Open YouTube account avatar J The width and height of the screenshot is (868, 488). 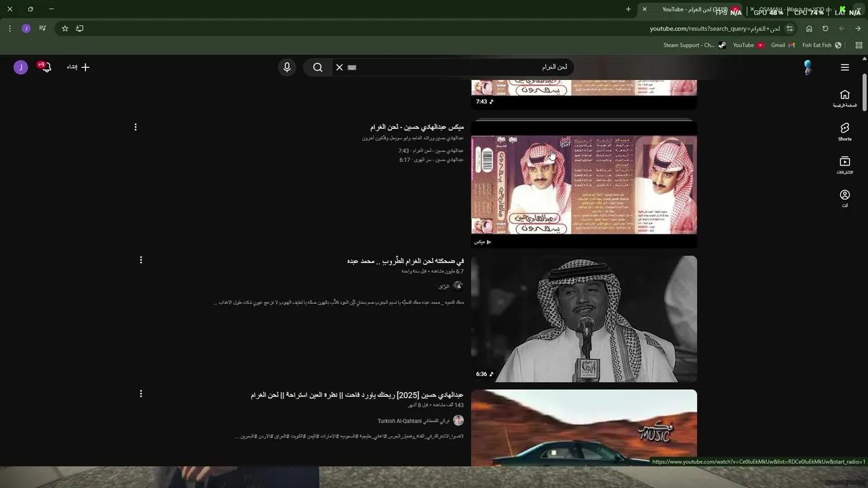[x=21, y=67]
